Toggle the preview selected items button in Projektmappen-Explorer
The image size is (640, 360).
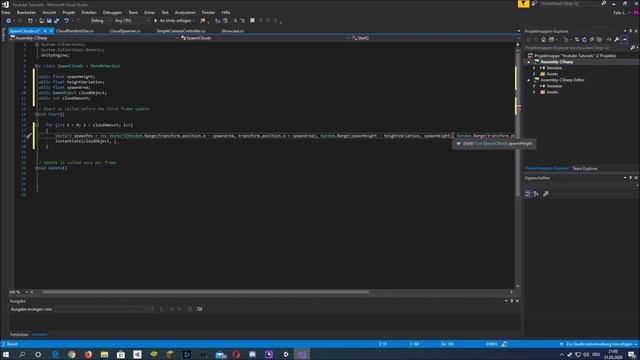coord(624,40)
